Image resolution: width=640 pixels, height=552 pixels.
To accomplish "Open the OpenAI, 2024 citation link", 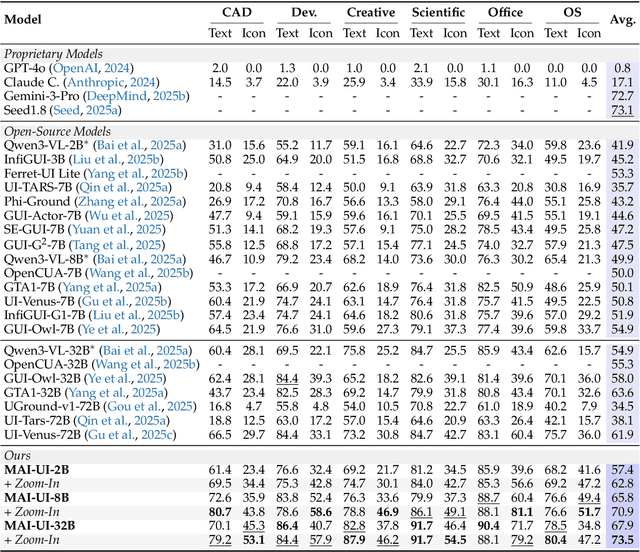I will [x=91, y=68].
